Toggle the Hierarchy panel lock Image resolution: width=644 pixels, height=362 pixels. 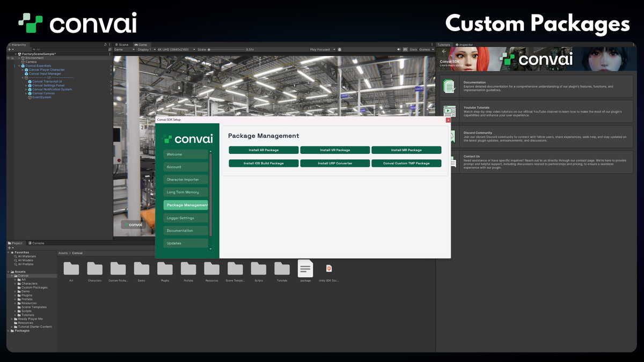[x=105, y=45]
